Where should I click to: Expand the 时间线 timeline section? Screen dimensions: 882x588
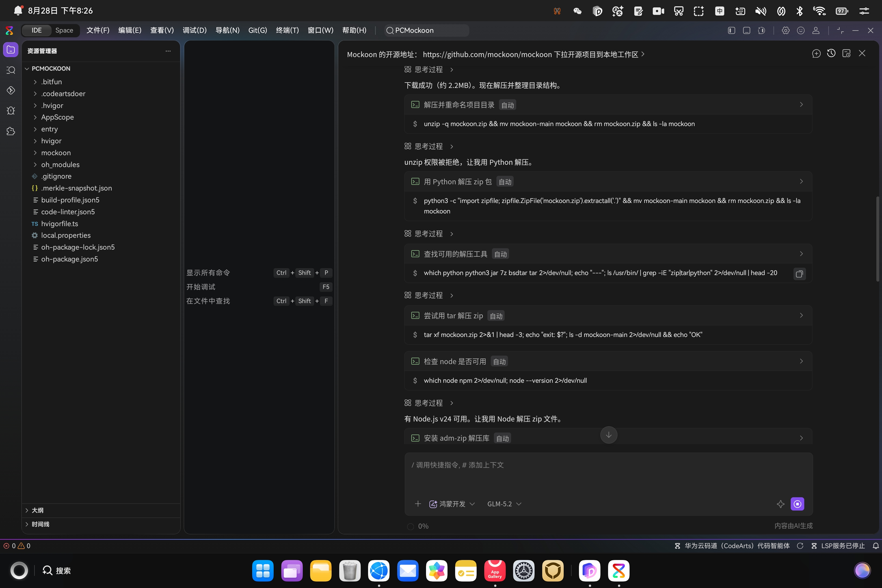pyautogui.click(x=101, y=524)
